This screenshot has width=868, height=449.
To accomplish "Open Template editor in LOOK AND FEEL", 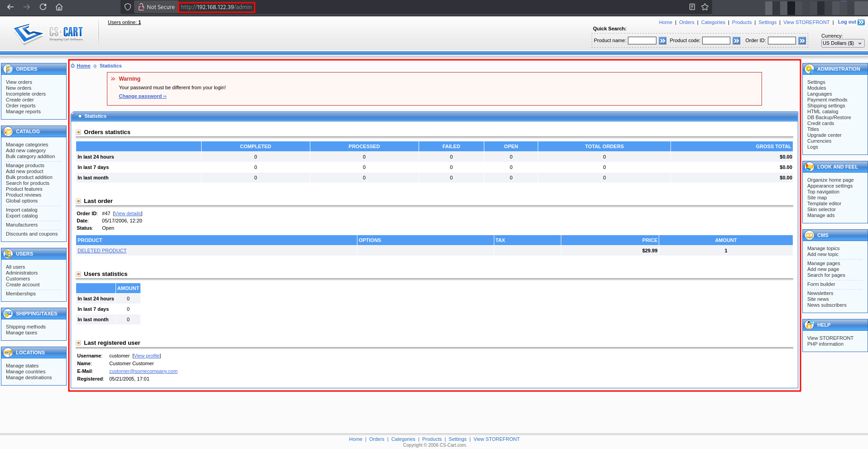I will click(824, 203).
